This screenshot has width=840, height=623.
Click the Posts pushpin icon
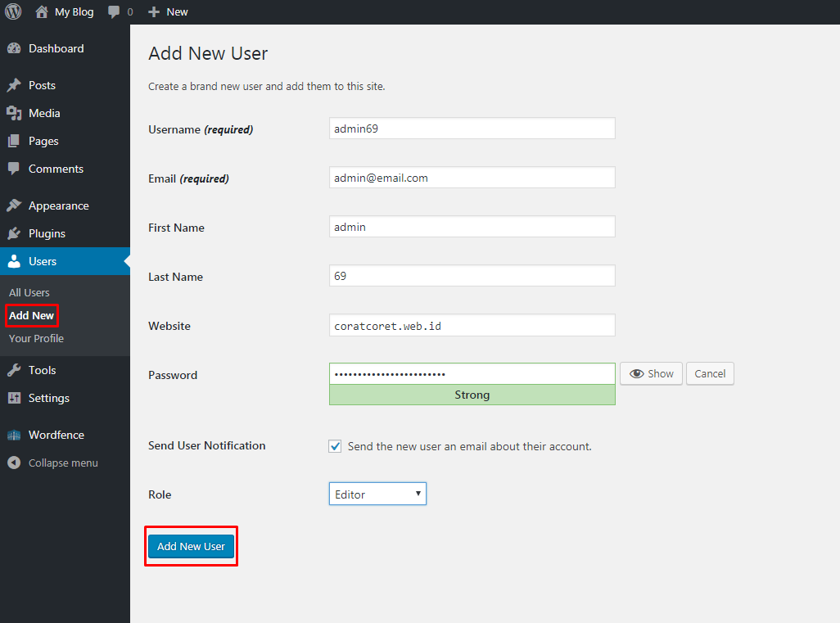click(14, 86)
